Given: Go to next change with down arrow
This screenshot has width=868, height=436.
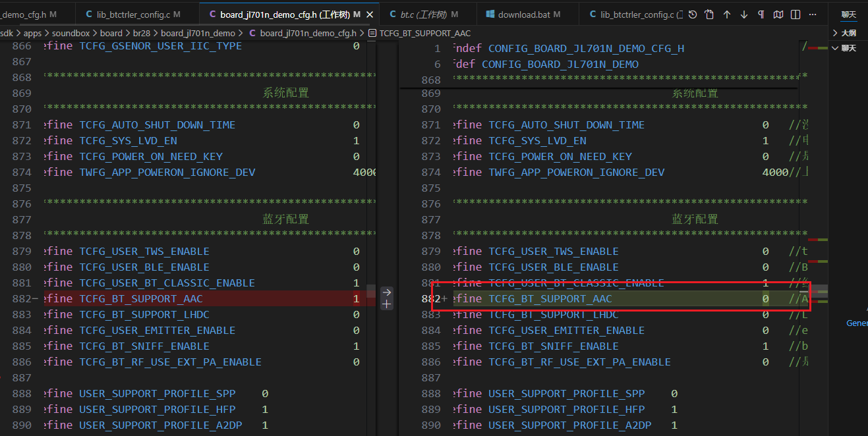Looking at the screenshot, I should click(x=744, y=14).
